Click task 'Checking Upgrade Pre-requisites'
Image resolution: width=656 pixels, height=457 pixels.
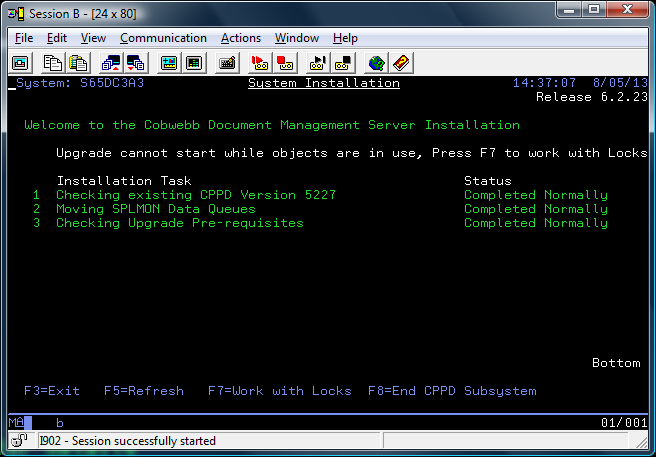(180, 223)
